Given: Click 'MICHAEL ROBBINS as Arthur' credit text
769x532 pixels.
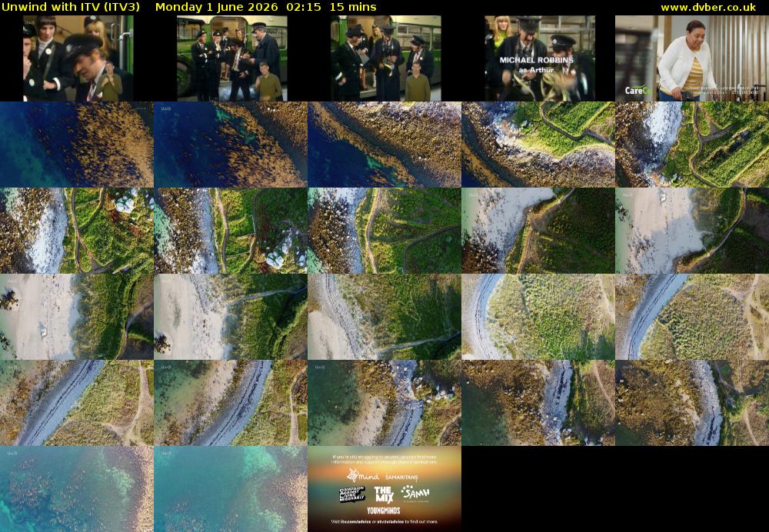Looking at the screenshot, I should [x=537, y=65].
